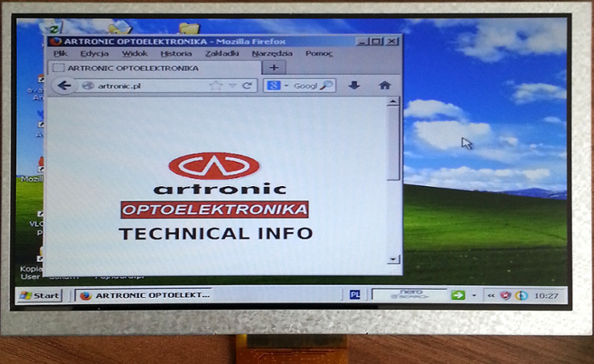Click the red shield tray icon

(x=505, y=295)
